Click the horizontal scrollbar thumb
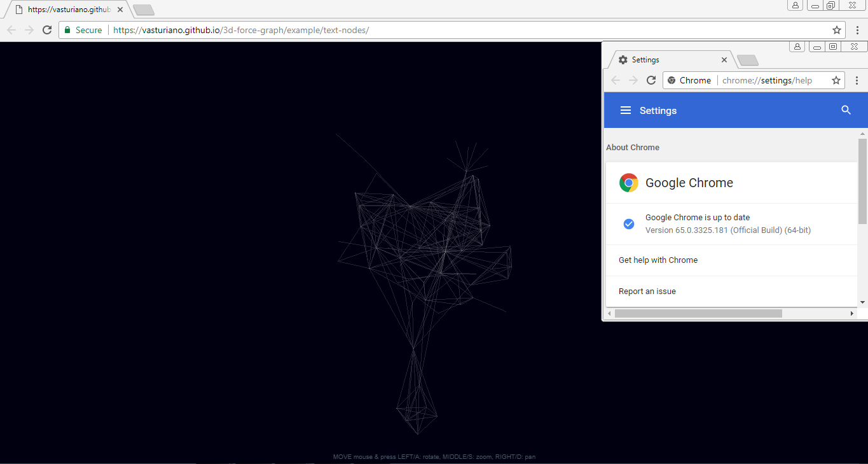Screen dimensions: 868x464 tap(699, 313)
